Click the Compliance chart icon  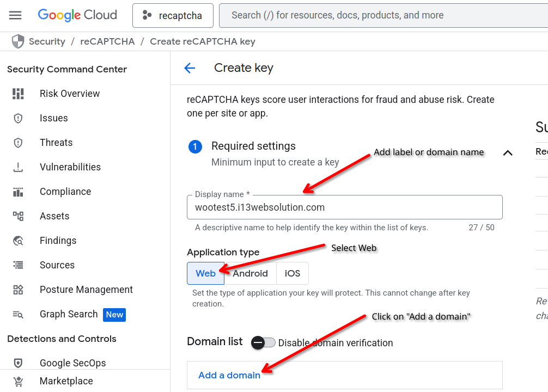click(x=18, y=192)
